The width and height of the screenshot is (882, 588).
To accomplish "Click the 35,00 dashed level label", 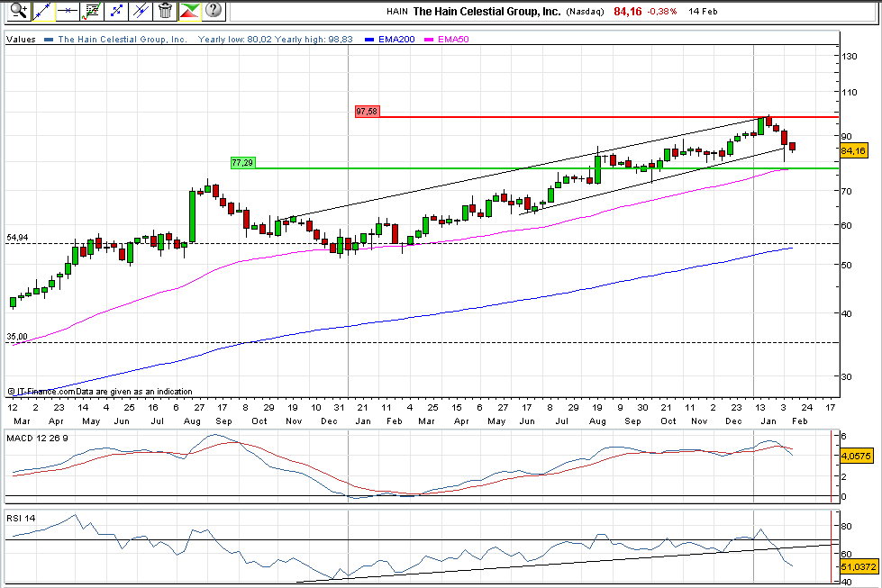I will 17,337.
